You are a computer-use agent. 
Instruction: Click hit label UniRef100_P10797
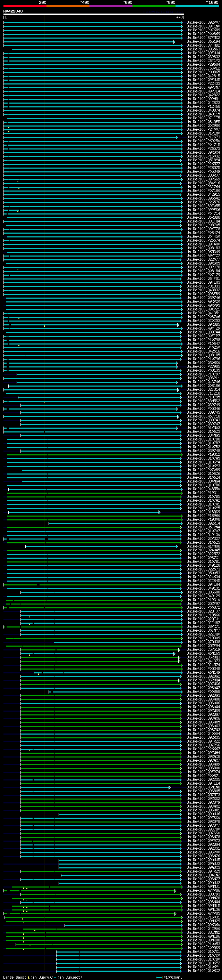coord(203,374)
